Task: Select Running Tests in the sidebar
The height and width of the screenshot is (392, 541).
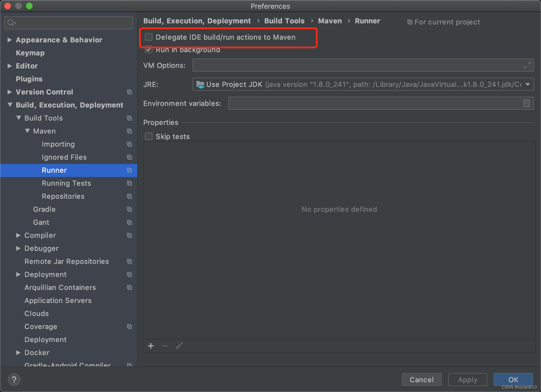Action: pos(66,183)
